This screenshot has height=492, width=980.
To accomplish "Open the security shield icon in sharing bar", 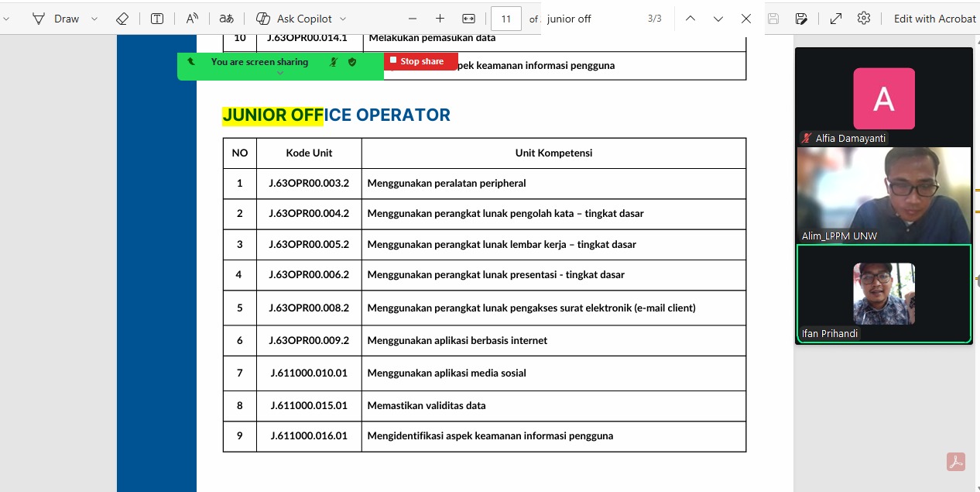I will tap(352, 62).
